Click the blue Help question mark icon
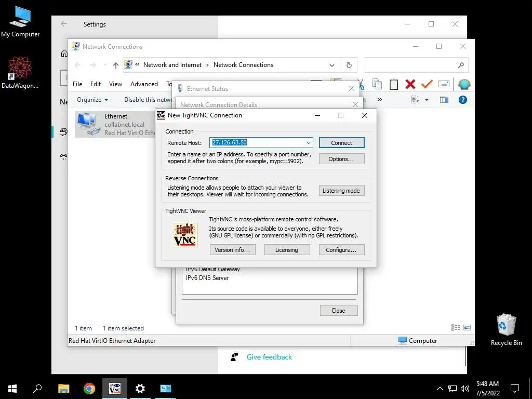 point(463,100)
